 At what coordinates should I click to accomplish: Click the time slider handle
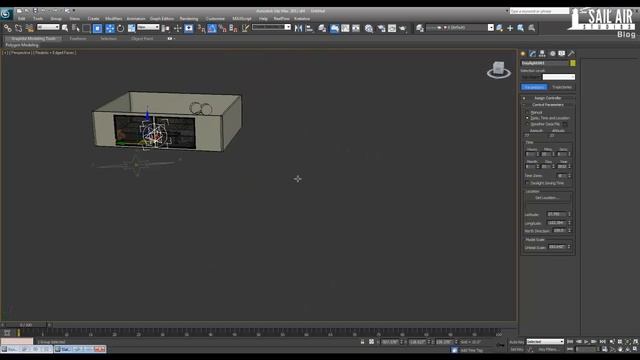coord(25,325)
